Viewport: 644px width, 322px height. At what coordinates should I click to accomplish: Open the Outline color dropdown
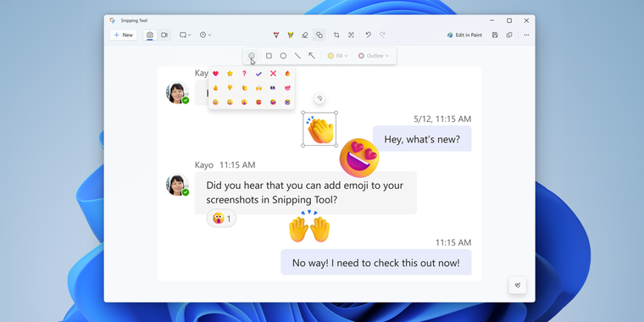pyautogui.click(x=373, y=56)
